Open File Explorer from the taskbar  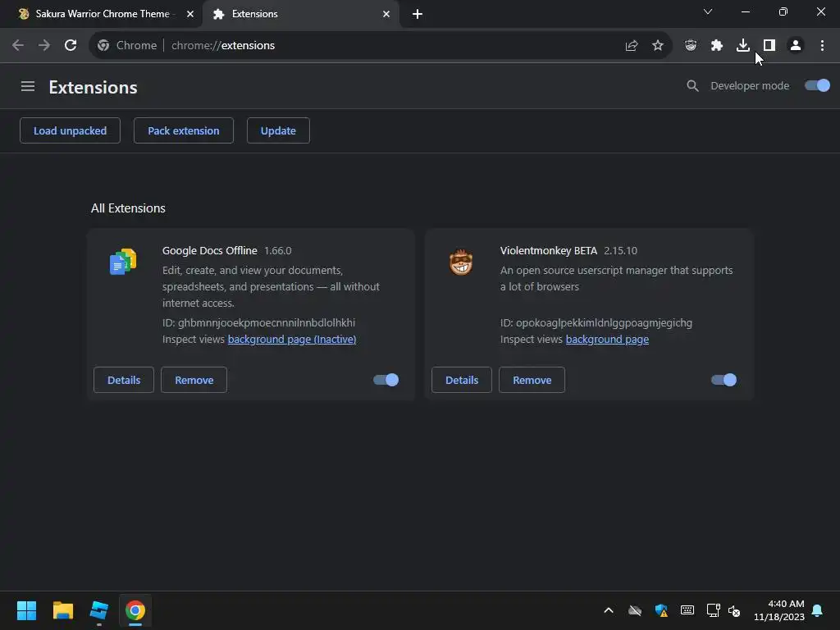click(62, 610)
